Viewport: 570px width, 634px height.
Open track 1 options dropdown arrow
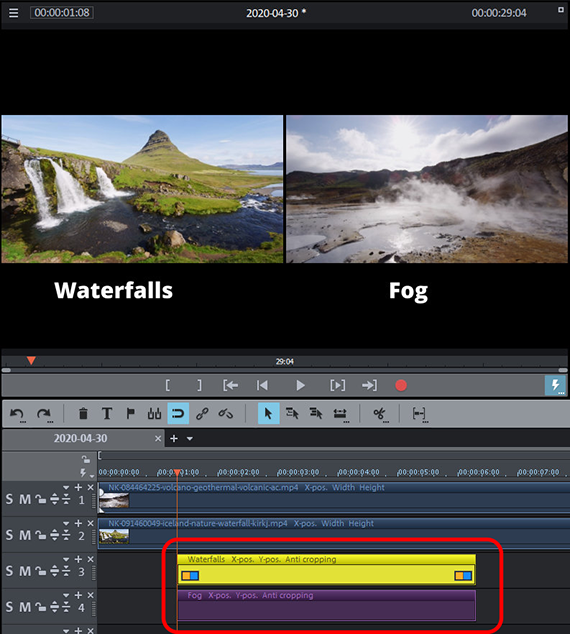click(x=66, y=488)
